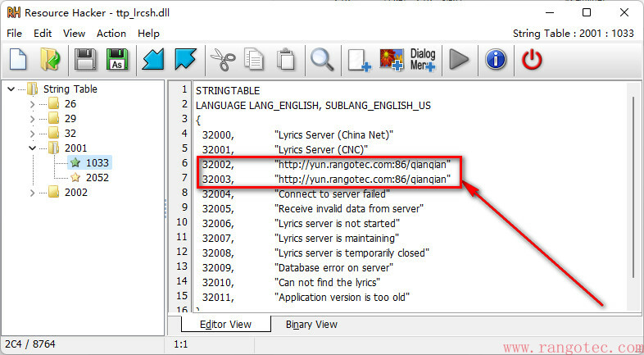Click "Receive invalid data from server" string
Image resolution: width=644 pixels, height=355 pixels.
349,209
